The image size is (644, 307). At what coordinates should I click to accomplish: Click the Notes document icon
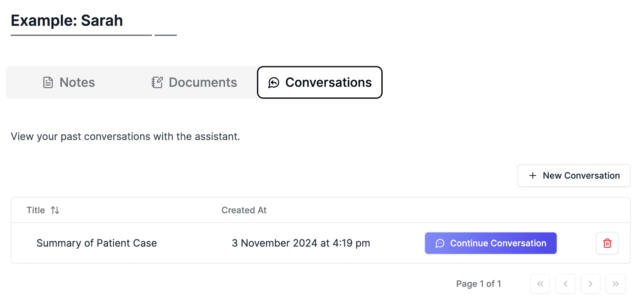pyautogui.click(x=48, y=82)
